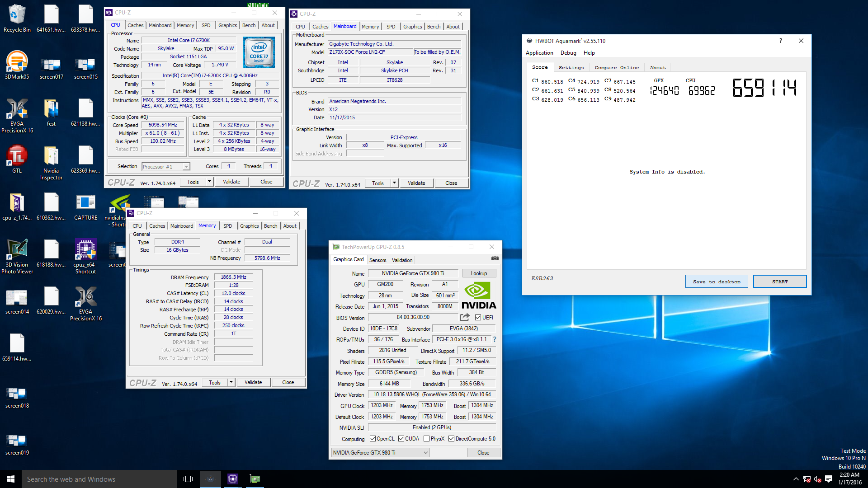
Task: Toggle CUDA checkbox in GPU-Z
Action: click(401, 439)
